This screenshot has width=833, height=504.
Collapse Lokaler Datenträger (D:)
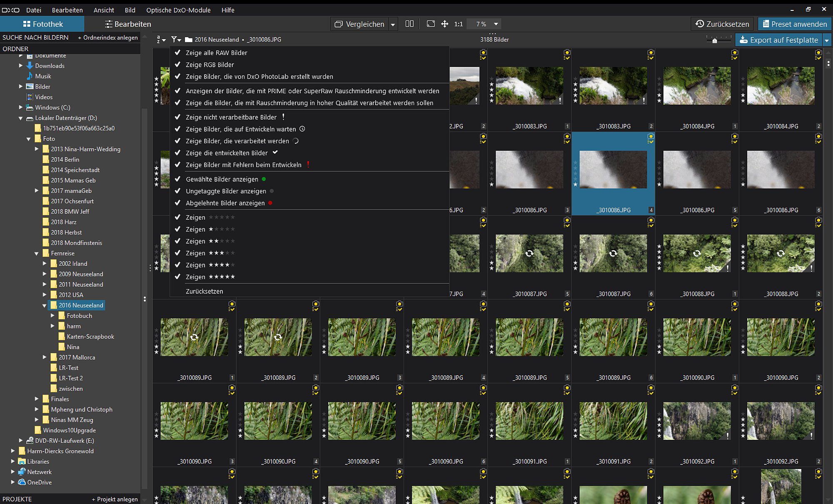pos(21,118)
